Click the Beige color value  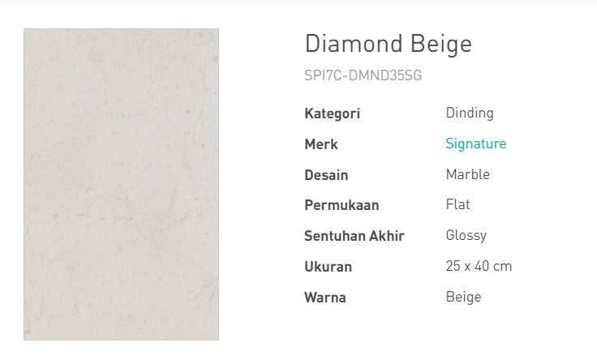click(463, 297)
